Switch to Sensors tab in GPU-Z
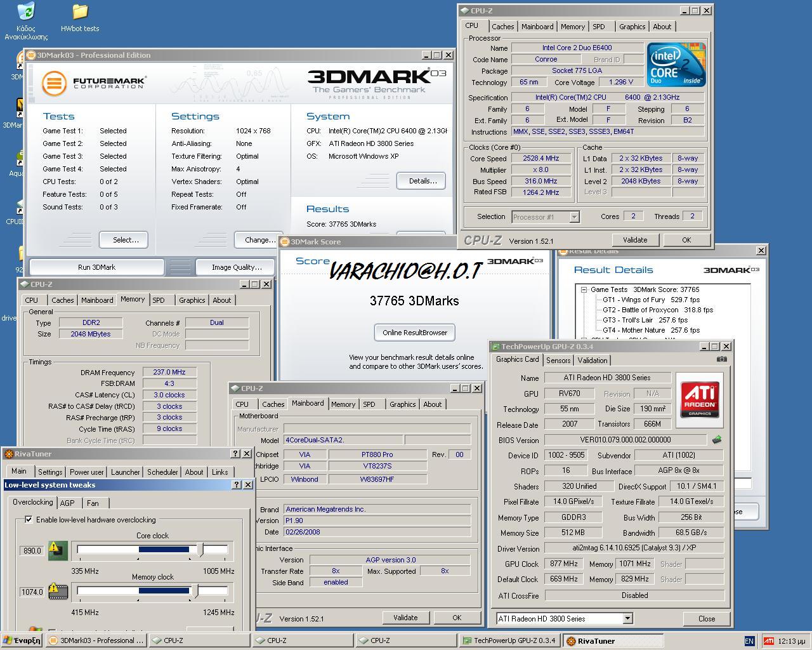Image resolution: width=812 pixels, height=650 pixels. coord(558,361)
